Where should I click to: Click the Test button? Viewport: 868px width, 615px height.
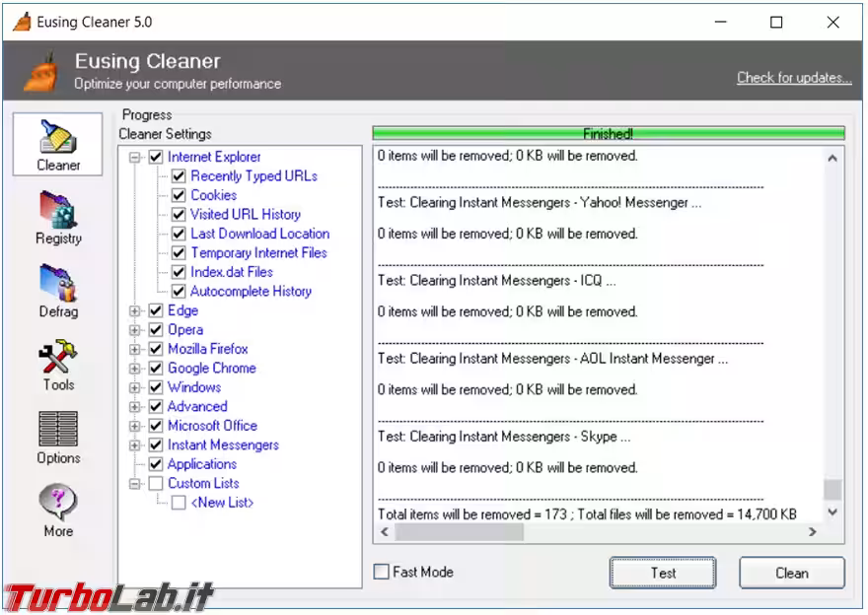(663, 573)
